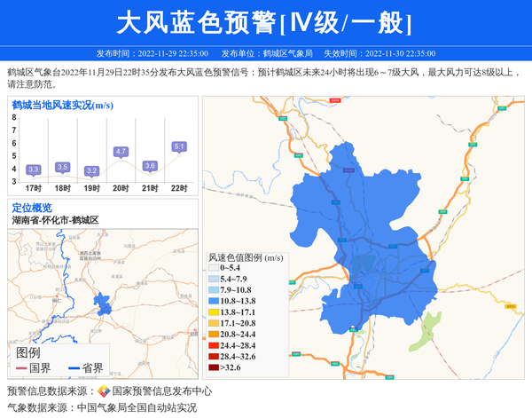Click the 大风蓝色预警 title banner
The image size is (532, 418).
pyautogui.click(x=265, y=21)
